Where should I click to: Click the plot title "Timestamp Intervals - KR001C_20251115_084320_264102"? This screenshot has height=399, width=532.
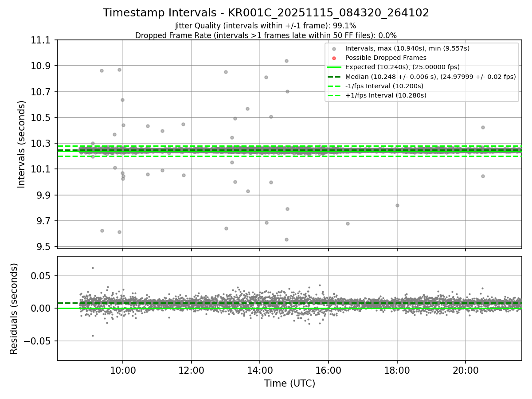click(x=266, y=13)
